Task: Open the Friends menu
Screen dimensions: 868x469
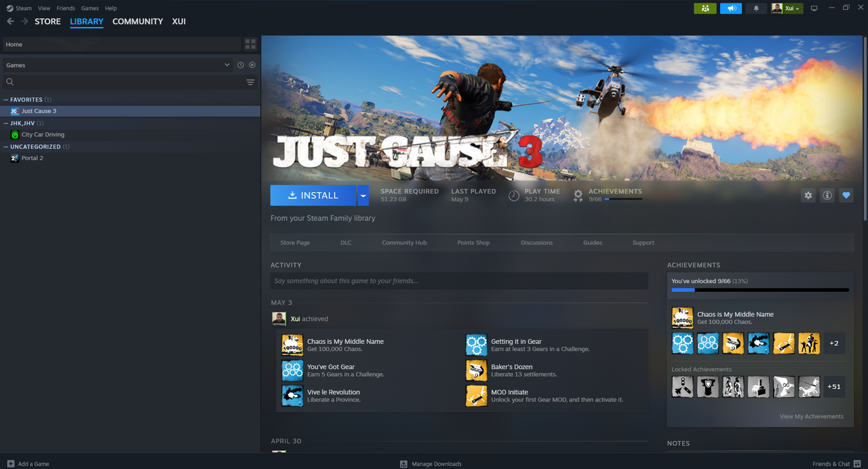Action: [66, 8]
